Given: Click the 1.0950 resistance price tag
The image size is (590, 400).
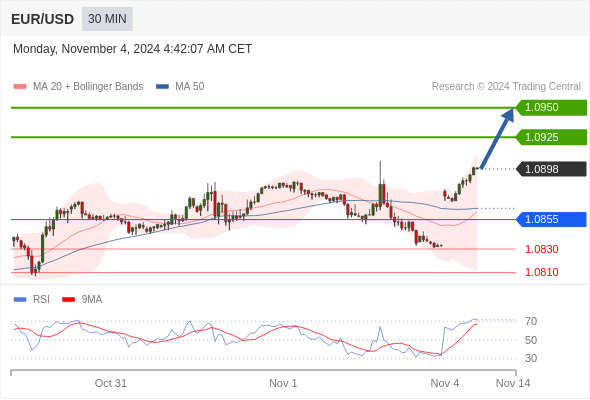Looking at the screenshot, I should click(x=551, y=108).
